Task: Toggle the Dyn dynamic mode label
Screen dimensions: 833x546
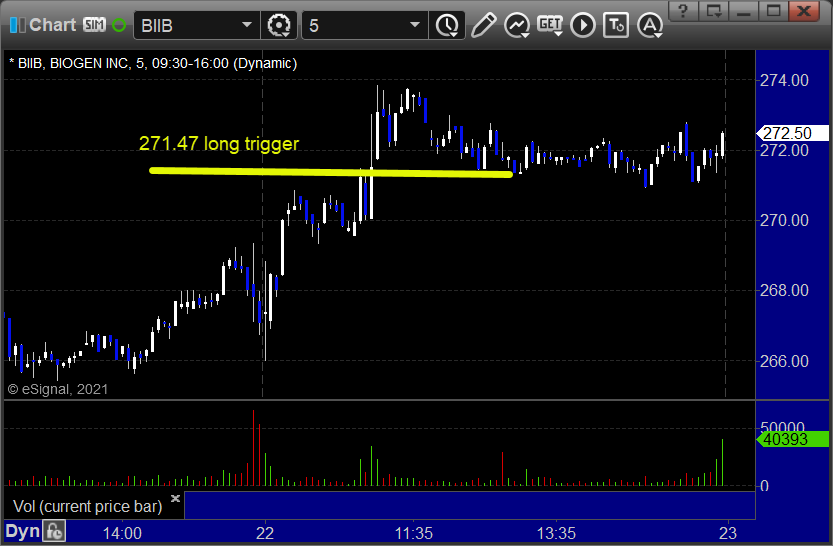Action: tap(22, 532)
